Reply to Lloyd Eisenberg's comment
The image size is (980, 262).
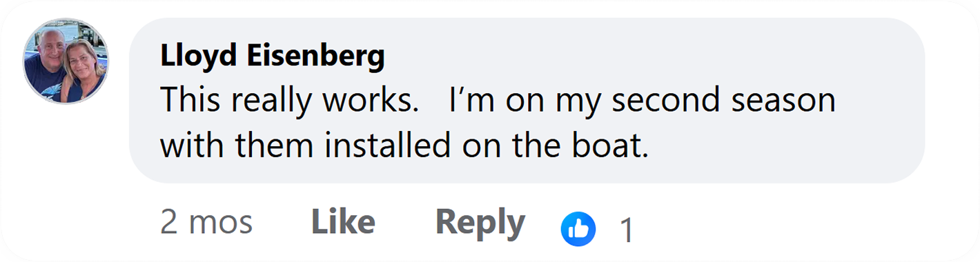[480, 223]
